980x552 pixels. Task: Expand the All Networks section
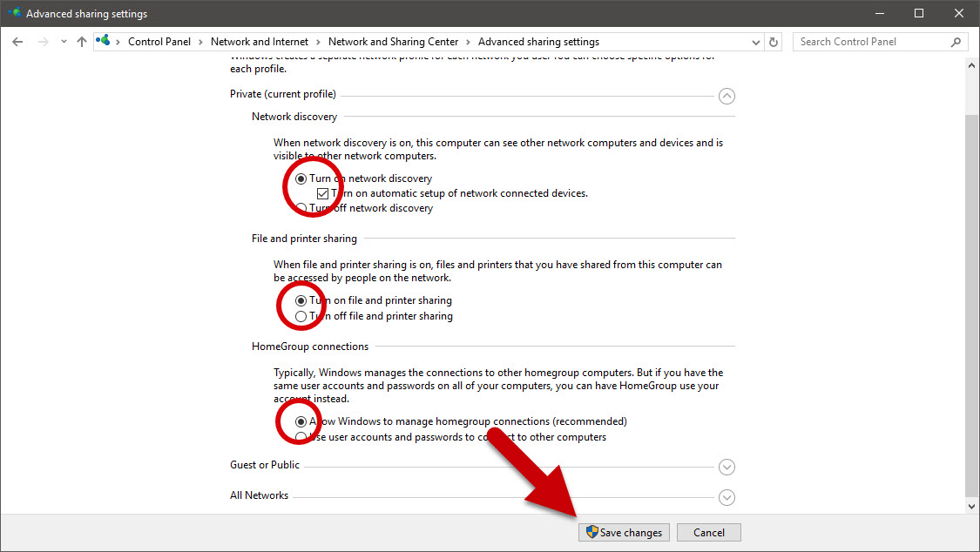point(727,498)
